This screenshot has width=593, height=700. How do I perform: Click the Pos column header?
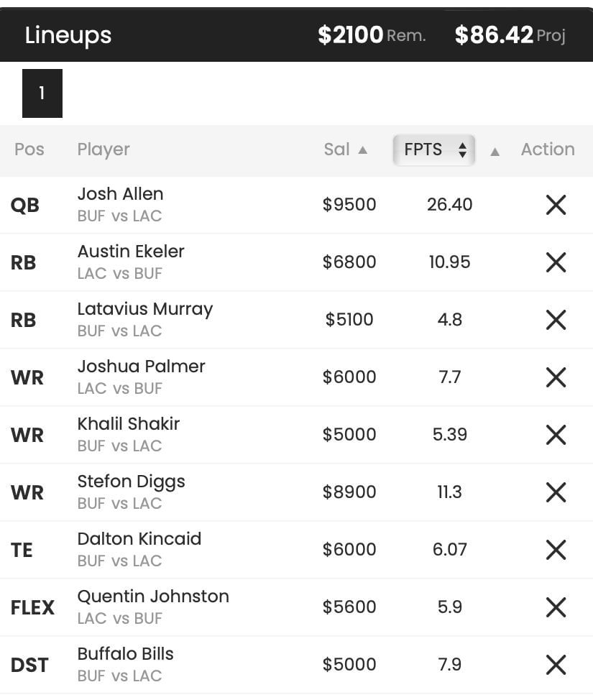coord(29,149)
